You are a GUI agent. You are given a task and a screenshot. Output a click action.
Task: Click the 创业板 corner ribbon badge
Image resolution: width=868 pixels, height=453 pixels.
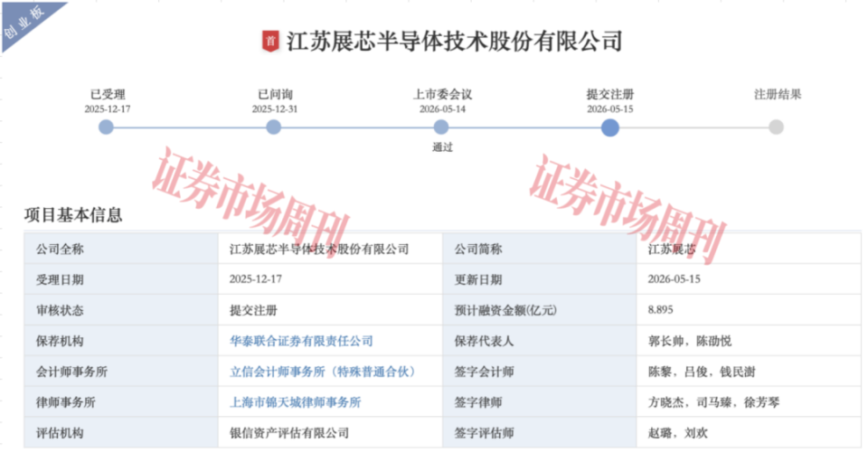point(25,22)
